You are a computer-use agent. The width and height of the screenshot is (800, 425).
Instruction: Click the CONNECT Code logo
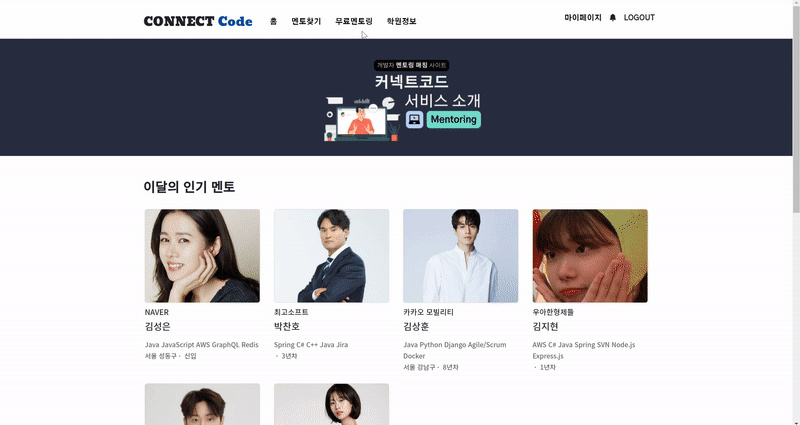(198, 21)
